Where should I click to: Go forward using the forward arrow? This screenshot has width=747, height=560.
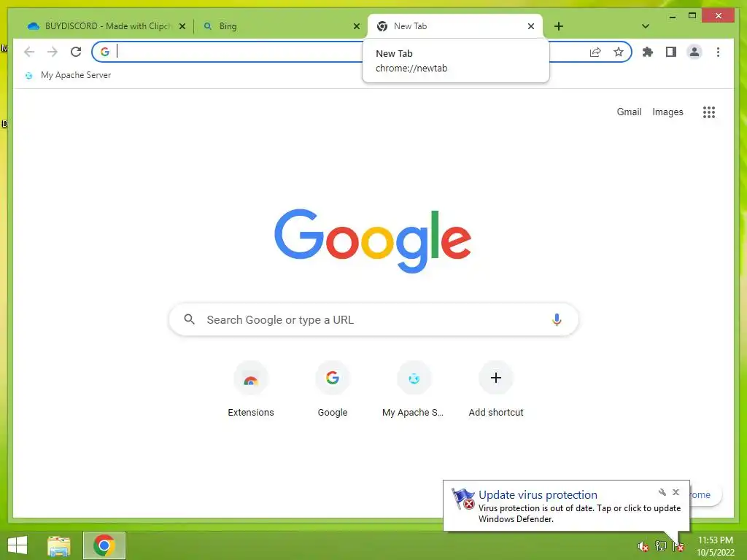tap(53, 52)
